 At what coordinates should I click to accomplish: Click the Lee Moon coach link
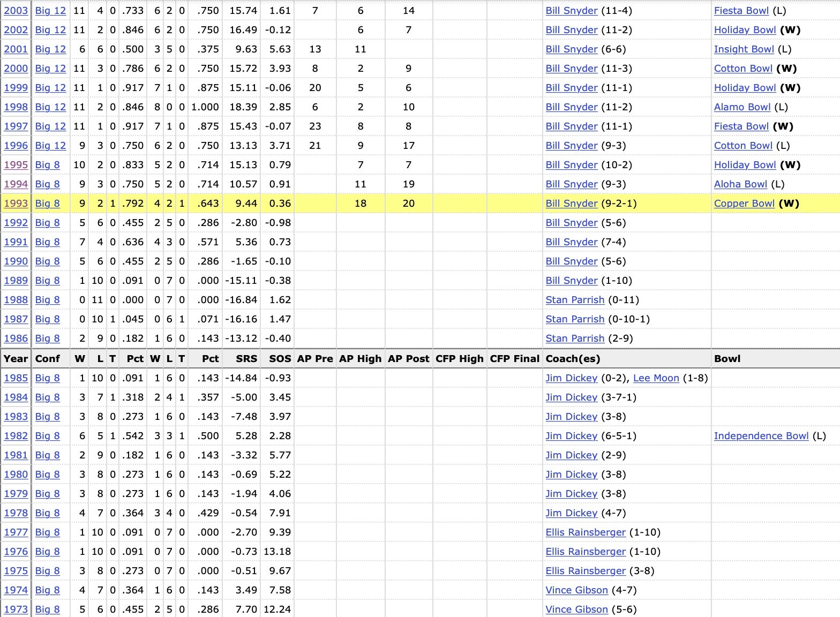point(656,378)
